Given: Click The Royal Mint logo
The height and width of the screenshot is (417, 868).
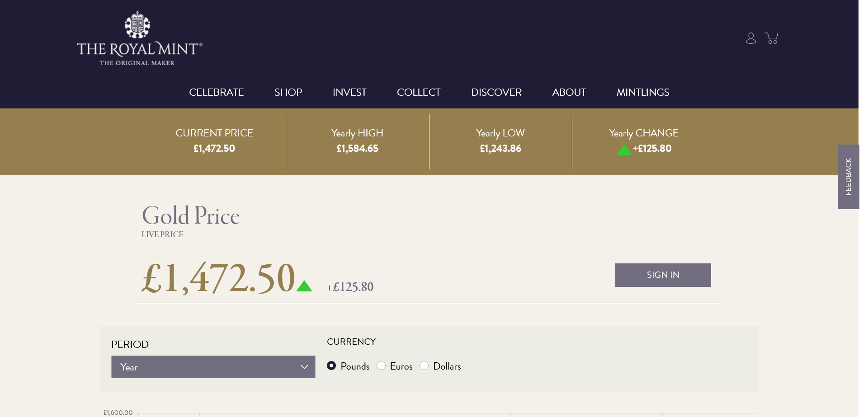Looking at the screenshot, I should [x=140, y=39].
